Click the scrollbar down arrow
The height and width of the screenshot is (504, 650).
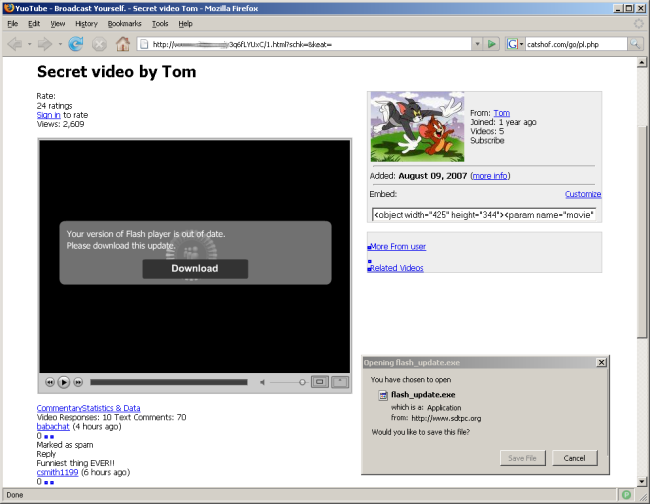(642, 482)
